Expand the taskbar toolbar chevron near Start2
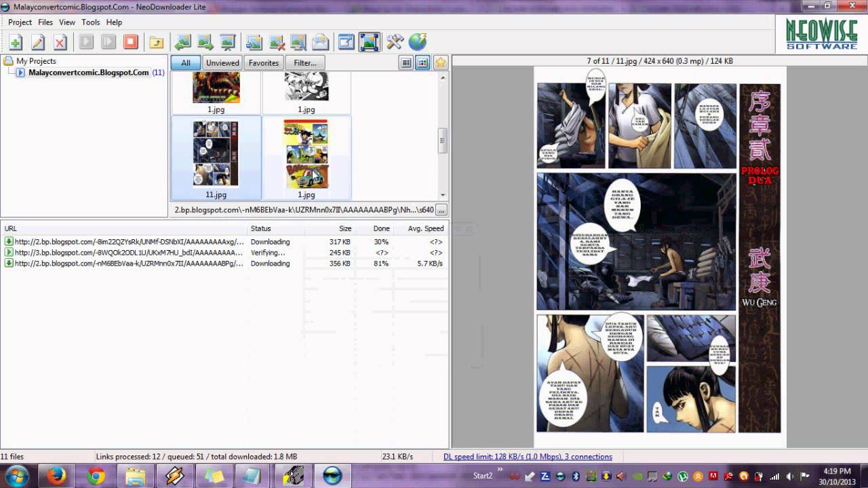 point(500,470)
